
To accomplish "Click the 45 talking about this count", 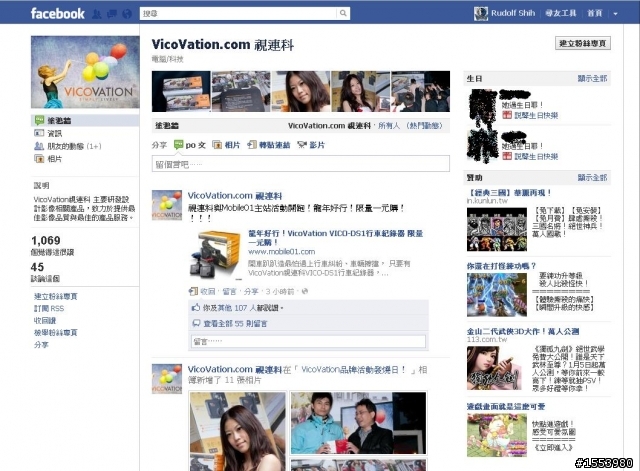I will [x=37, y=267].
